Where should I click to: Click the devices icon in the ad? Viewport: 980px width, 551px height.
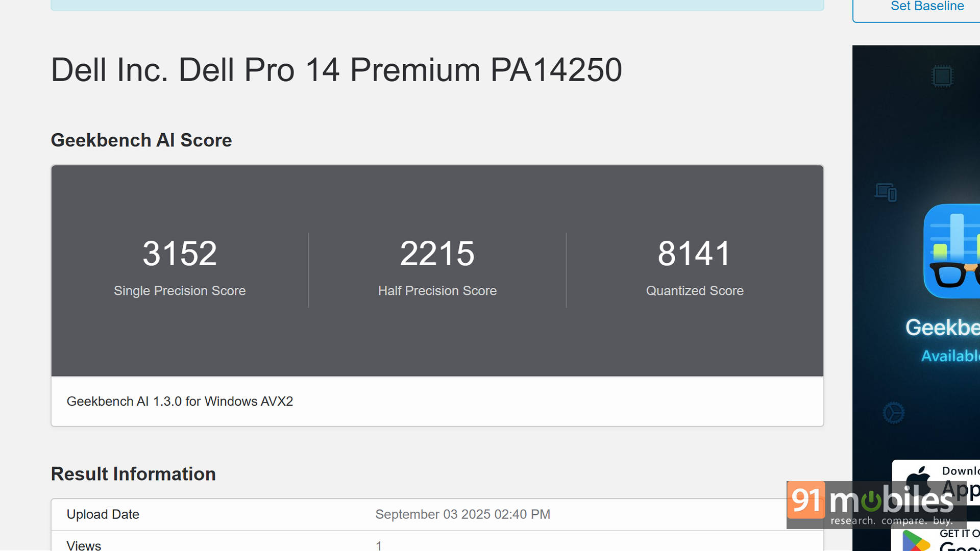tap(886, 192)
